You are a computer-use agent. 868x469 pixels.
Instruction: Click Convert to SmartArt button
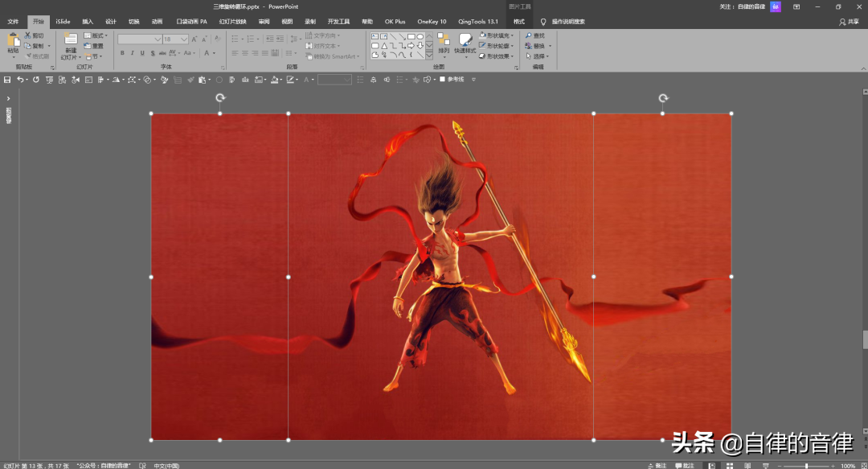[332, 56]
